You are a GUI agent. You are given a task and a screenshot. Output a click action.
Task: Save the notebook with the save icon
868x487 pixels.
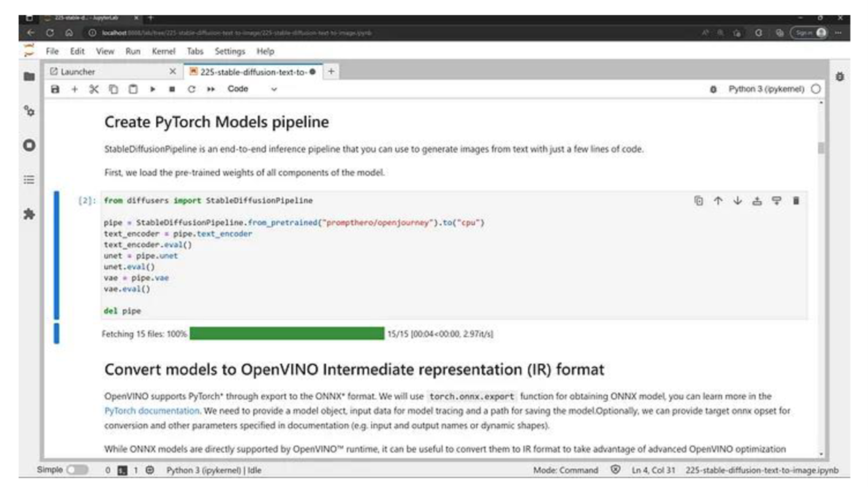click(x=55, y=89)
